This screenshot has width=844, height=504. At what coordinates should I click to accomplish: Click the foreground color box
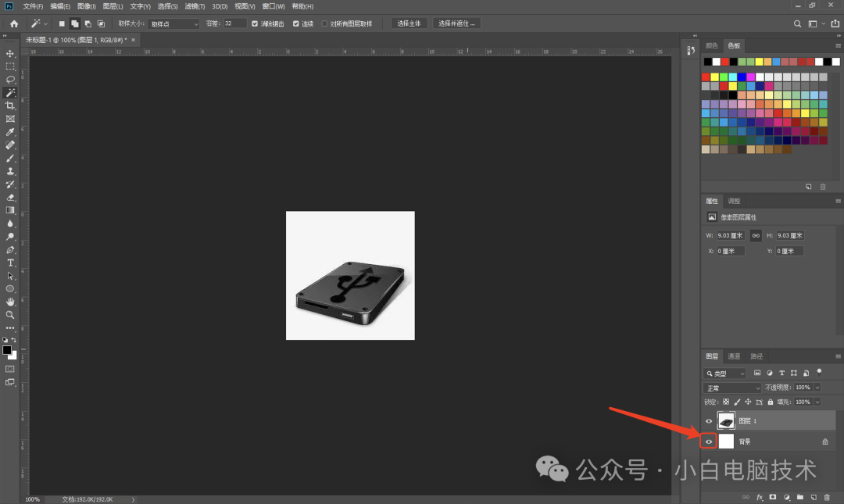[x=7, y=350]
